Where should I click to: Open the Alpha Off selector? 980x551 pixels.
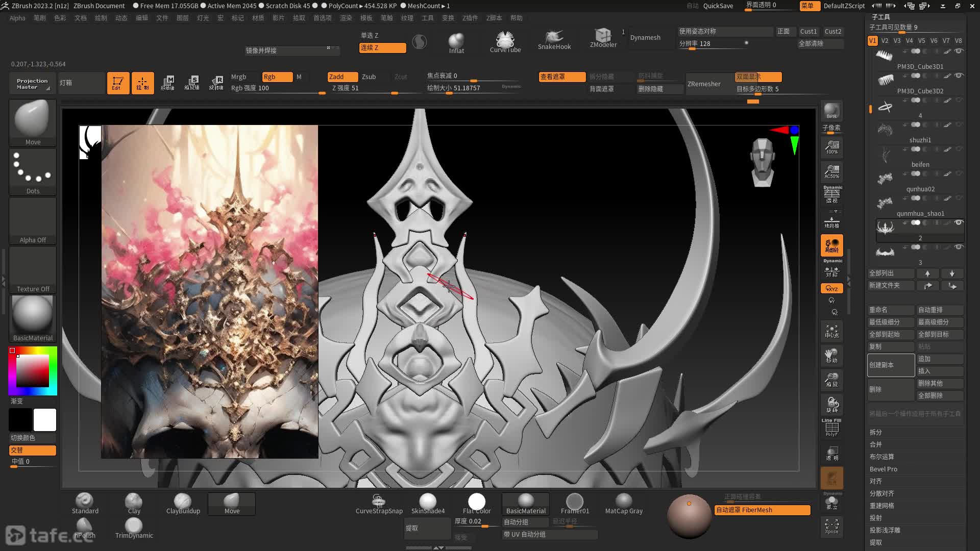pos(33,221)
